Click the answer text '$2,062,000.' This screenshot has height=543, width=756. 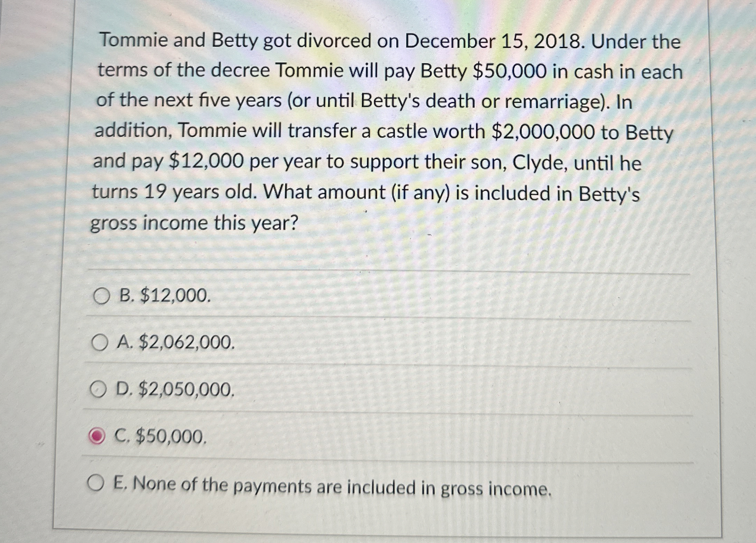coord(187,343)
